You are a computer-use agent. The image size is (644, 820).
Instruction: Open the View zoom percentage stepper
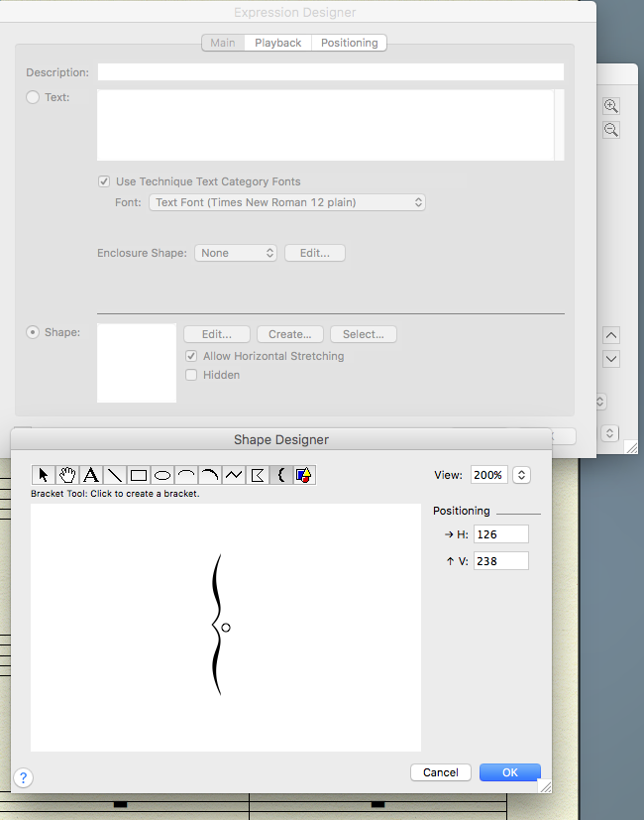click(522, 475)
